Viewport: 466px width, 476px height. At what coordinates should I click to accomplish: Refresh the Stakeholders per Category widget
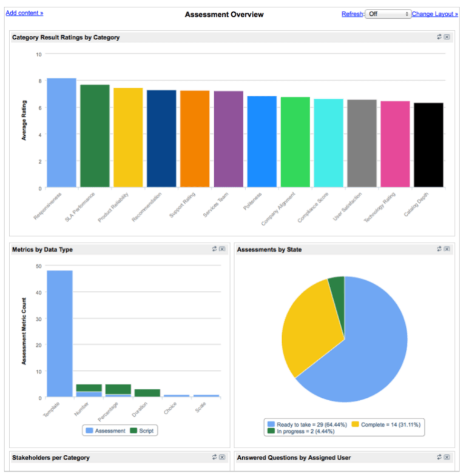214,457
